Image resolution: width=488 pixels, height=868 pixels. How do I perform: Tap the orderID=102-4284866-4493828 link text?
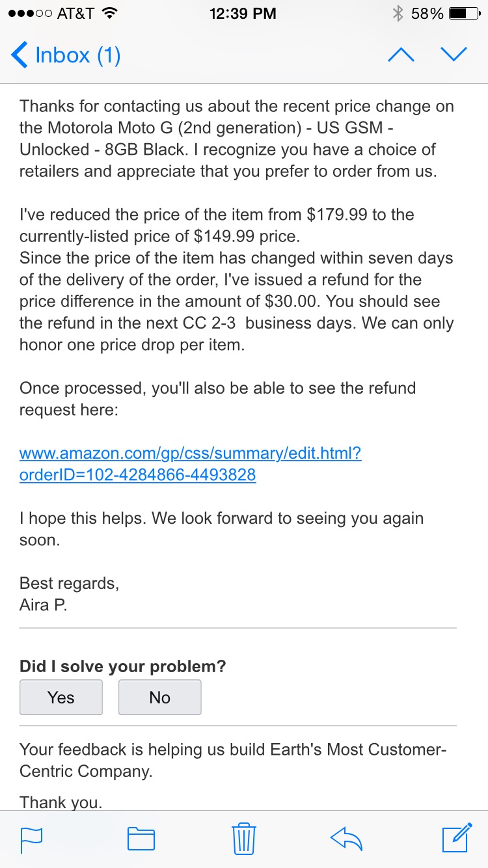[138, 475]
